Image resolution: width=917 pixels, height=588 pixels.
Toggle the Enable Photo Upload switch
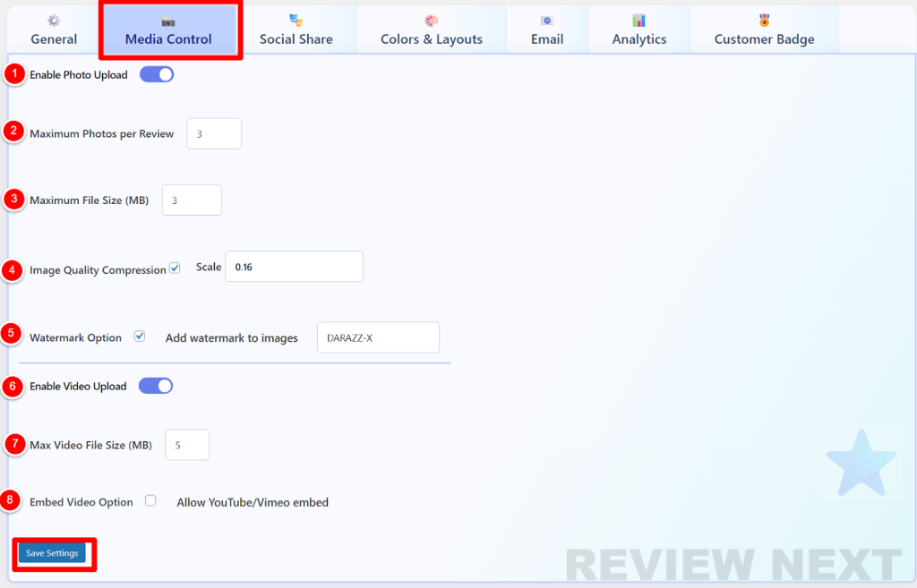tap(157, 75)
